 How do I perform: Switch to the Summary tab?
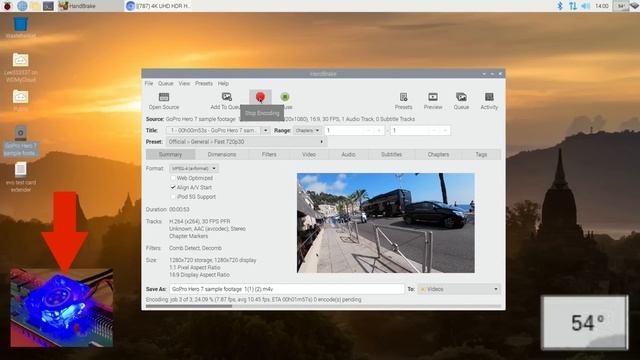pyautogui.click(x=170, y=154)
